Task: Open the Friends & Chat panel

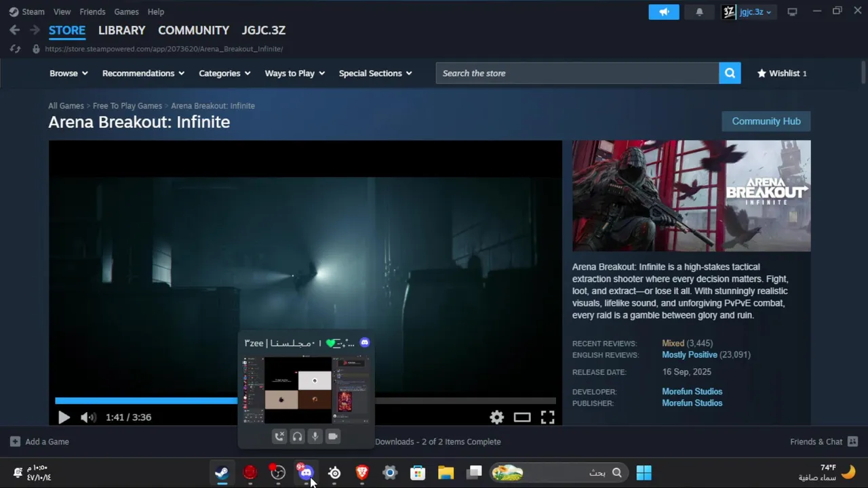Action: [824, 442]
